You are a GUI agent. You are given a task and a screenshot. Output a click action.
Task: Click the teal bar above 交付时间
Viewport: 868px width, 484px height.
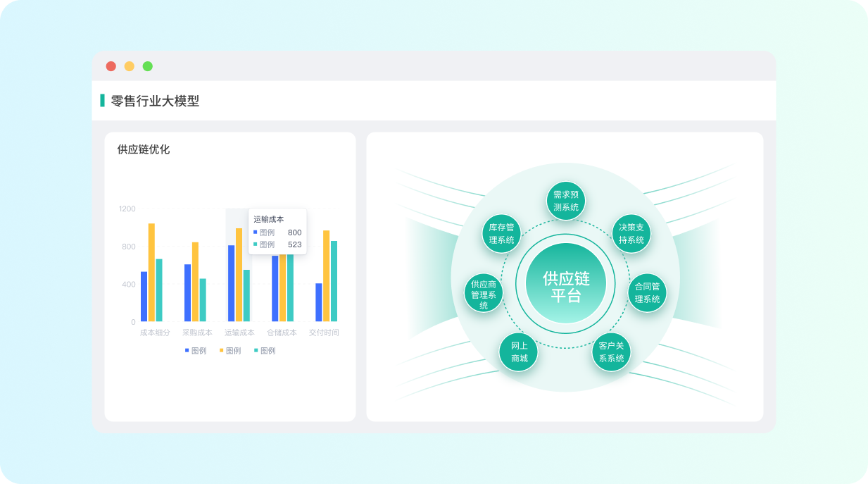click(x=334, y=281)
